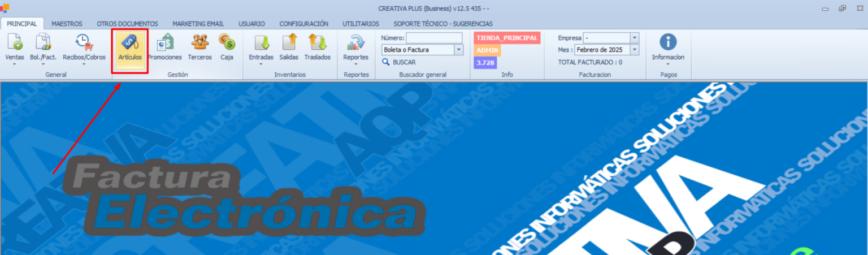Switch to the USUARIO tab
This screenshot has height=255, width=868.
click(x=251, y=24)
